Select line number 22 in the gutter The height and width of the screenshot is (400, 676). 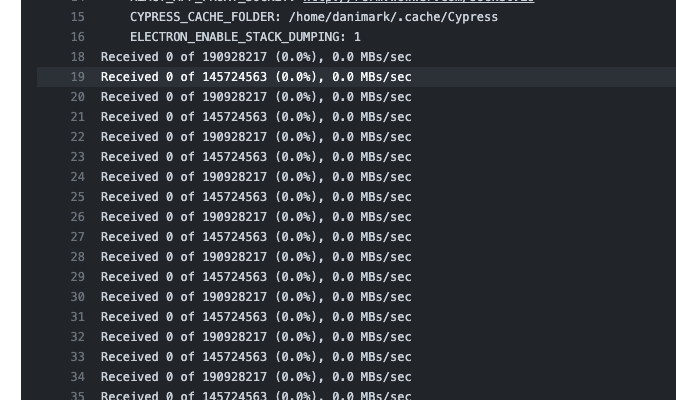click(x=78, y=137)
